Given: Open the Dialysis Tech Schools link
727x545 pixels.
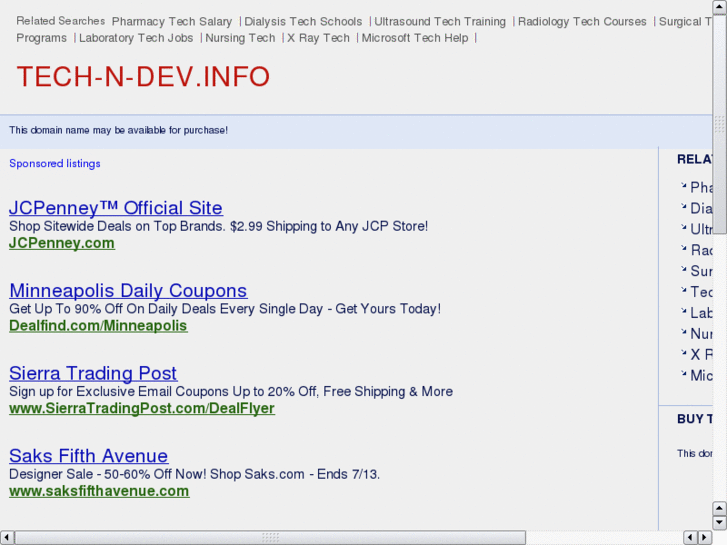Looking at the screenshot, I should coord(303,22).
